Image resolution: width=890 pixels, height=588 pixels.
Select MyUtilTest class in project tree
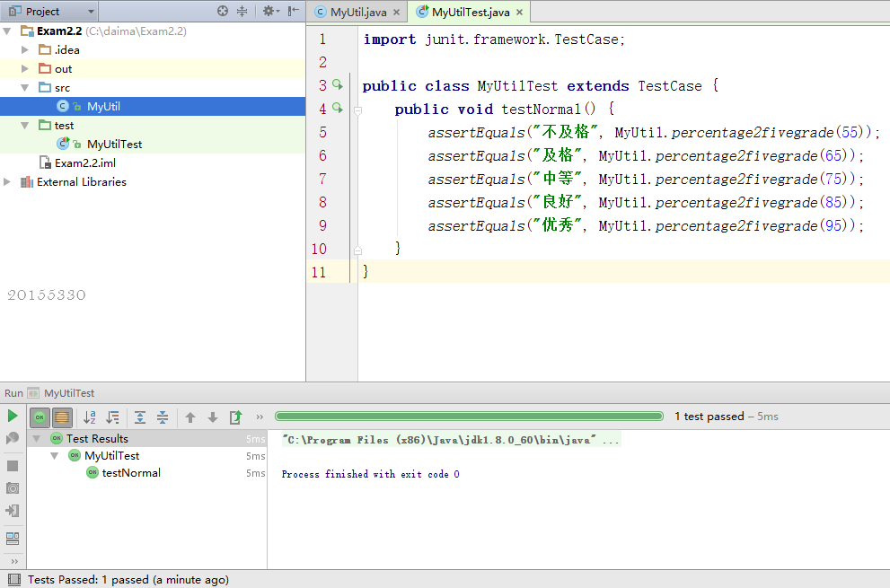(x=153, y=145)
